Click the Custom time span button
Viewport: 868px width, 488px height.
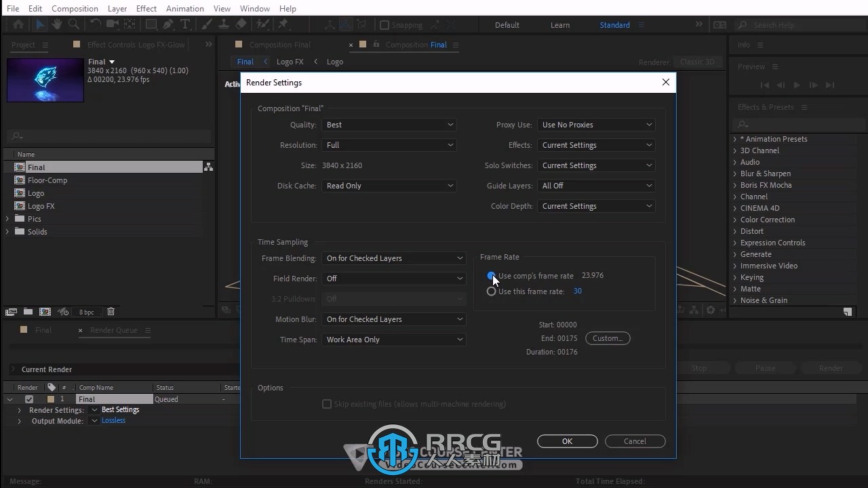point(608,338)
